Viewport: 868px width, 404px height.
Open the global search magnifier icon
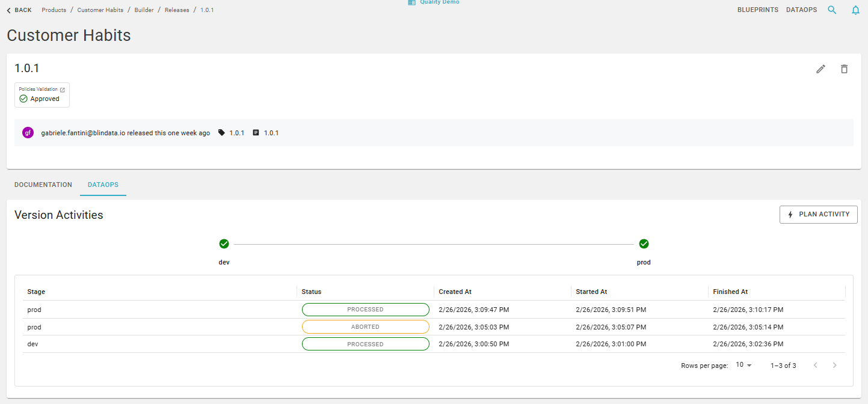click(x=832, y=10)
